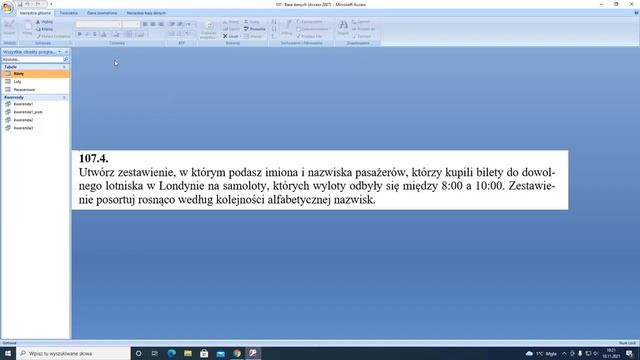Click Przełącz filtr toggle
This screenshot has height=360, width=640.
pyautogui.click(x=309, y=36)
